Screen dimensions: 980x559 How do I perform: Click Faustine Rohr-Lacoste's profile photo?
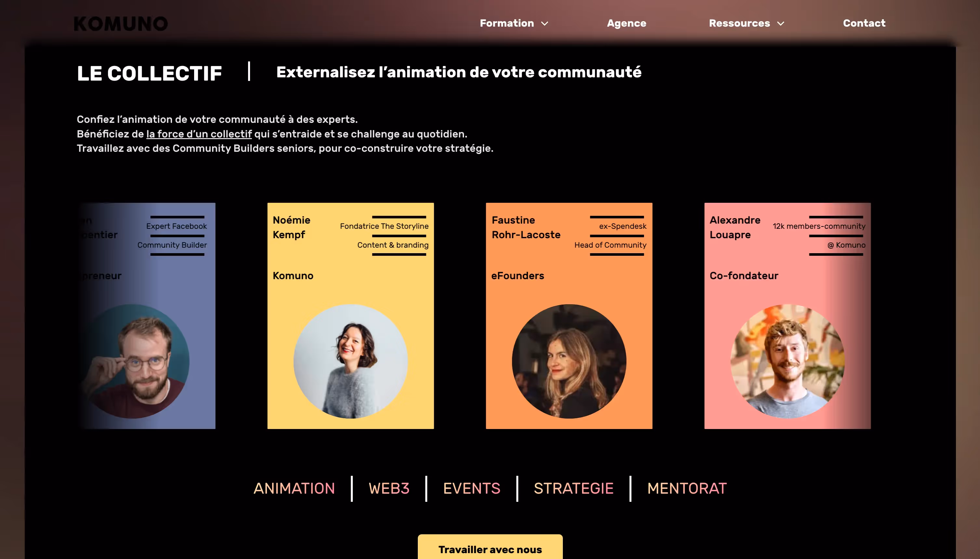tap(569, 361)
